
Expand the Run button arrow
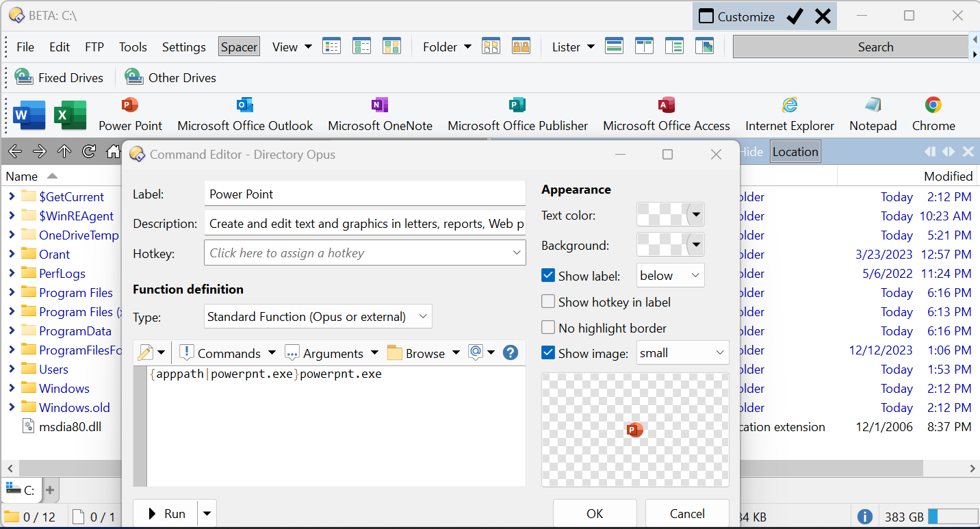point(206,513)
